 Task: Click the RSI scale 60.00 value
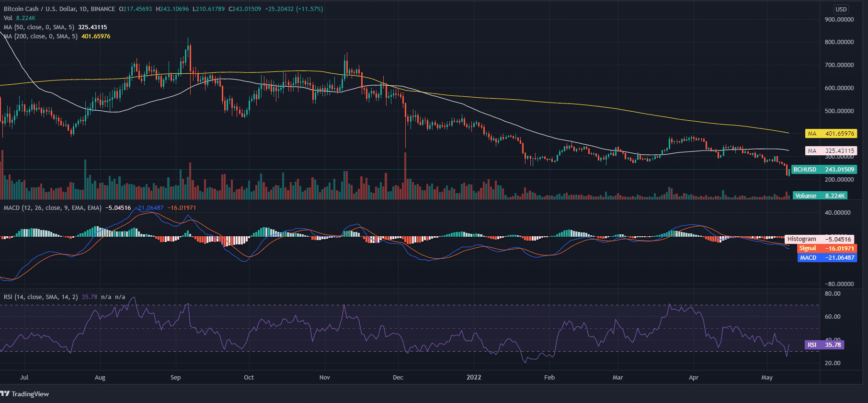click(x=833, y=317)
